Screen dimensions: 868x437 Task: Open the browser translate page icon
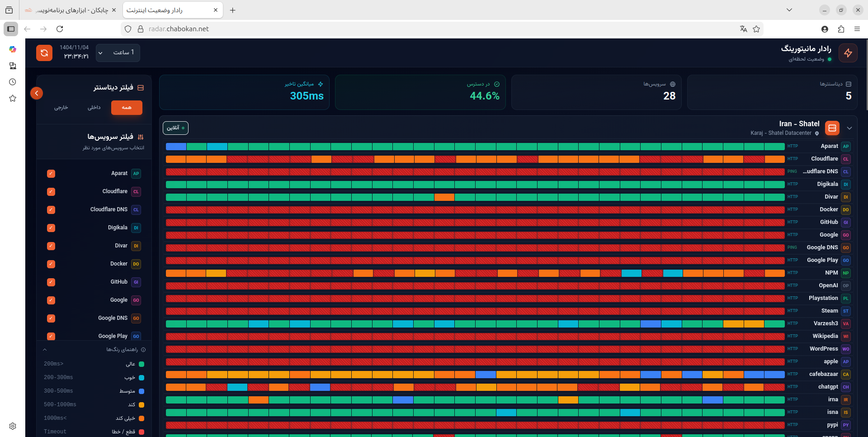[x=743, y=29]
